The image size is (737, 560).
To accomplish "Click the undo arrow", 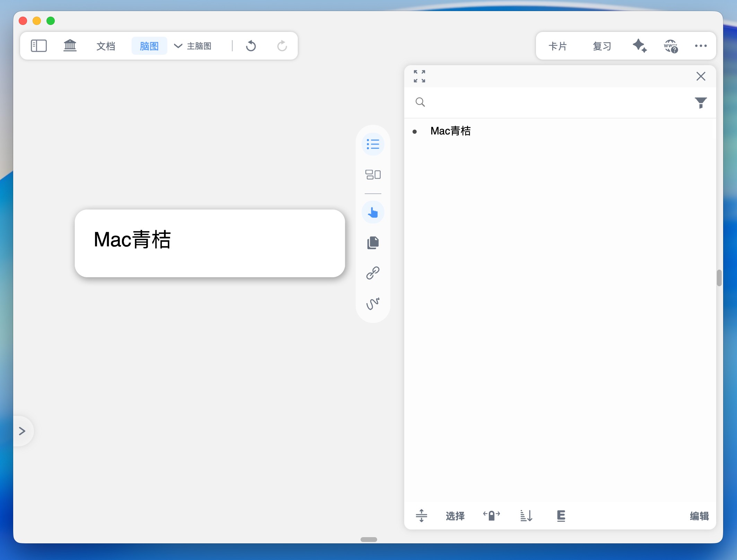I will tap(251, 46).
